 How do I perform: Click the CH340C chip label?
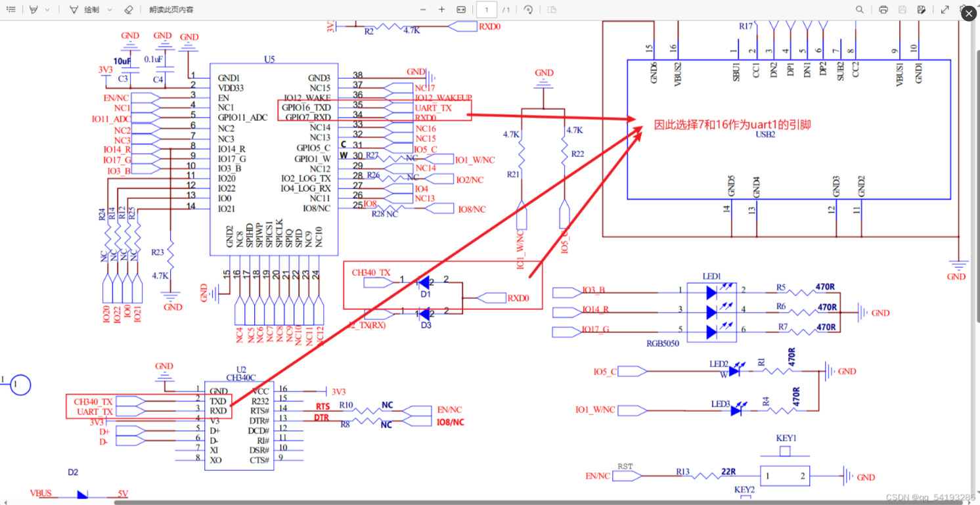[241, 378]
